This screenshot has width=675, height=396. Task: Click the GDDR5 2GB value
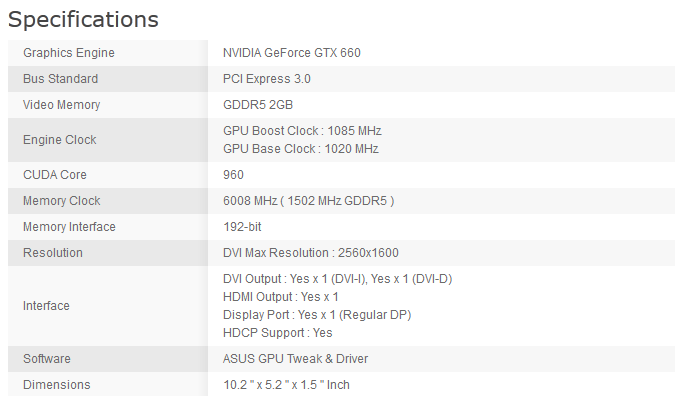coord(258,105)
